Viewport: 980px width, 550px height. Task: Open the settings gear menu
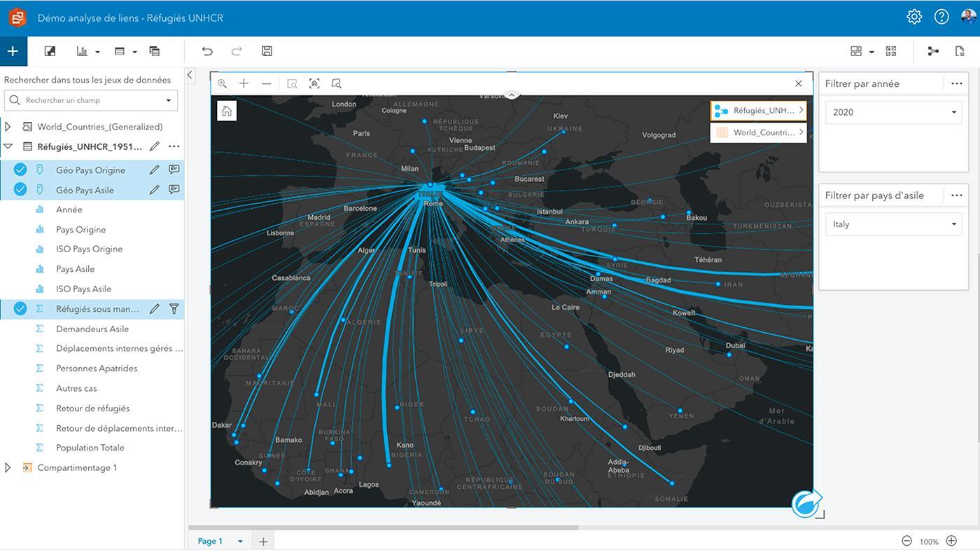[x=914, y=17]
